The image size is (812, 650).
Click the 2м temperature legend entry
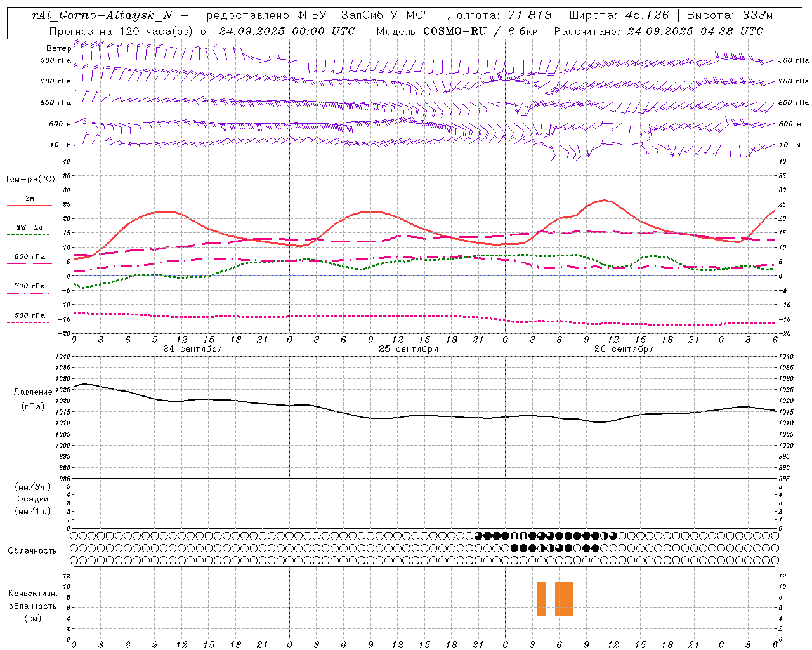pyautogui.click(x=30, y=198)
